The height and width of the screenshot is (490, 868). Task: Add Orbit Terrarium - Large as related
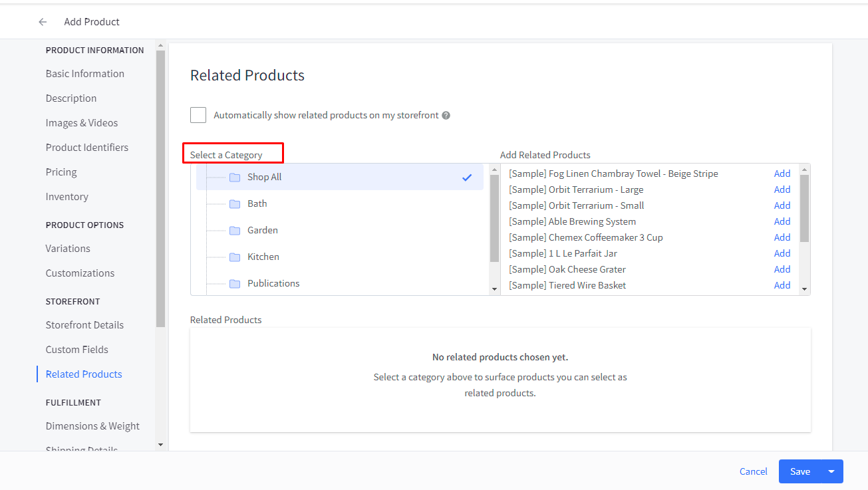782,189
